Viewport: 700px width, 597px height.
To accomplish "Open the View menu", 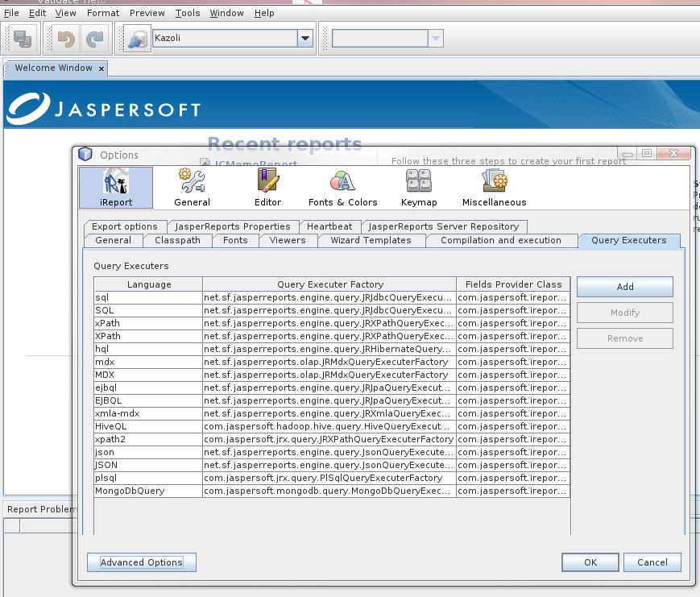I will 65,13.
